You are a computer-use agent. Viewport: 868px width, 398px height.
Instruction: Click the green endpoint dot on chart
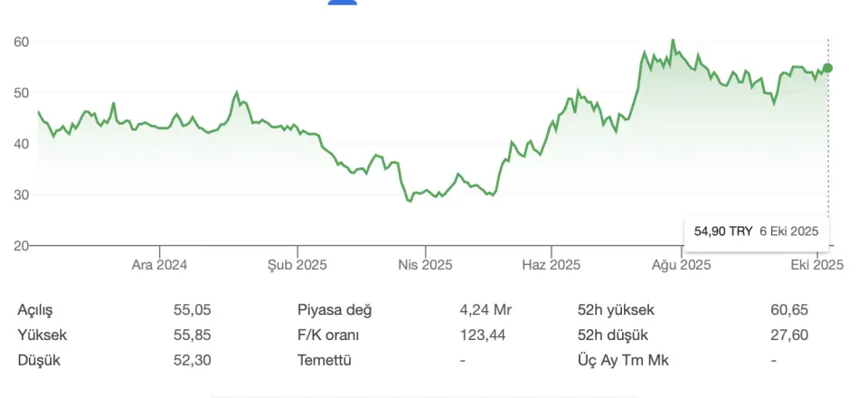pyautogui.click(x=827, y=68)
